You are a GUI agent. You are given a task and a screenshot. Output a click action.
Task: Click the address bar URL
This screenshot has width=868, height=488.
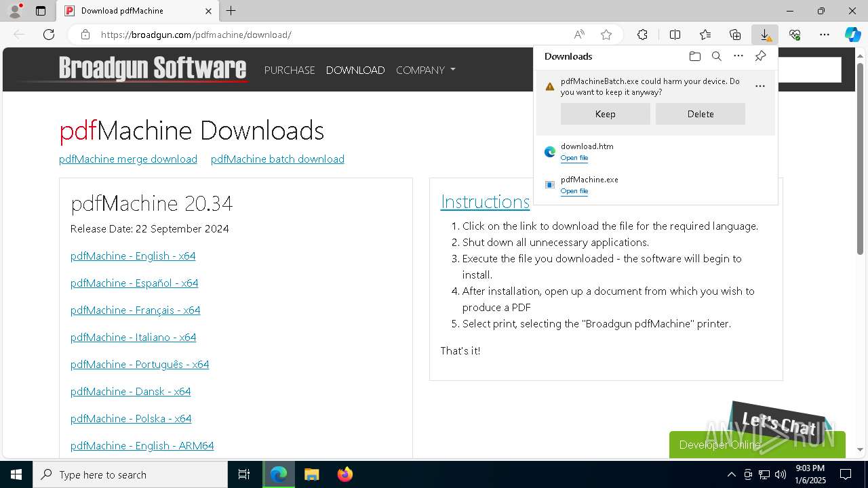point(196,35)
